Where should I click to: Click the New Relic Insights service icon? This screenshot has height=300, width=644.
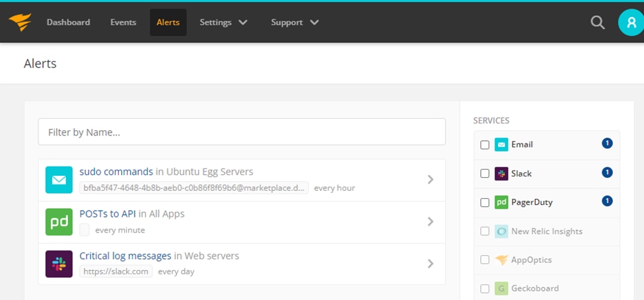pyautogui.click(x=501, y=231)
